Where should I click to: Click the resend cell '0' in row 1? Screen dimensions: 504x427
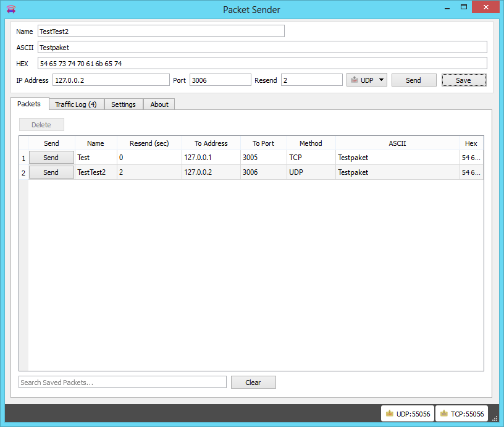(x=149, y=158)
